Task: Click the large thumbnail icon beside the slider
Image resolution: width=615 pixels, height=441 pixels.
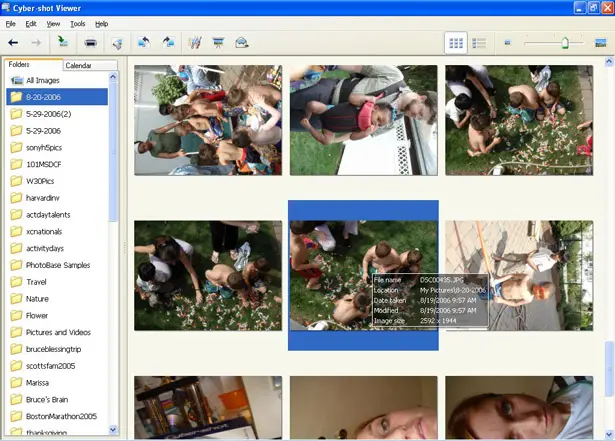Action: click(600, 43)
